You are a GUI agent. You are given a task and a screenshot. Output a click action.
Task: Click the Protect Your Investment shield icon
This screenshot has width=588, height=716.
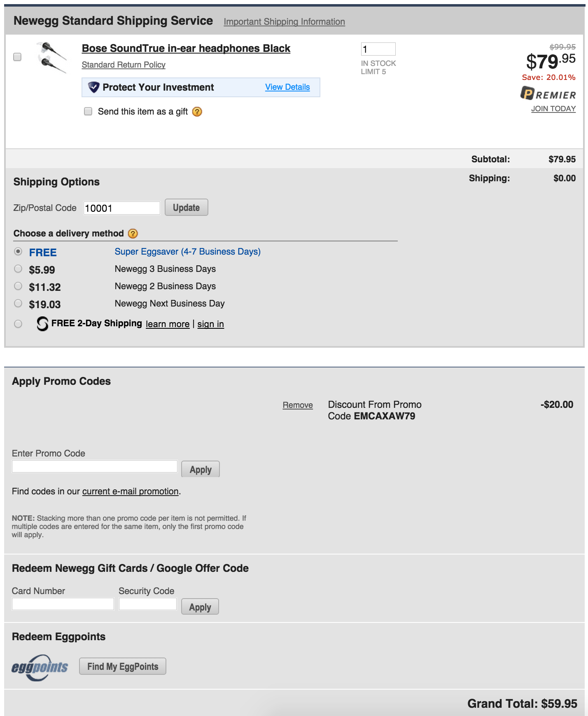coord(94,87)
